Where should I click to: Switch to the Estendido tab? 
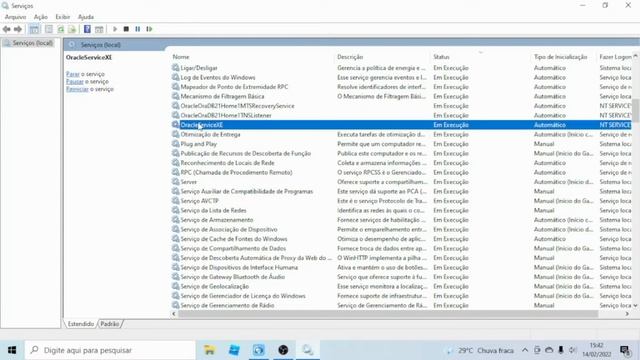coord(81,324)
